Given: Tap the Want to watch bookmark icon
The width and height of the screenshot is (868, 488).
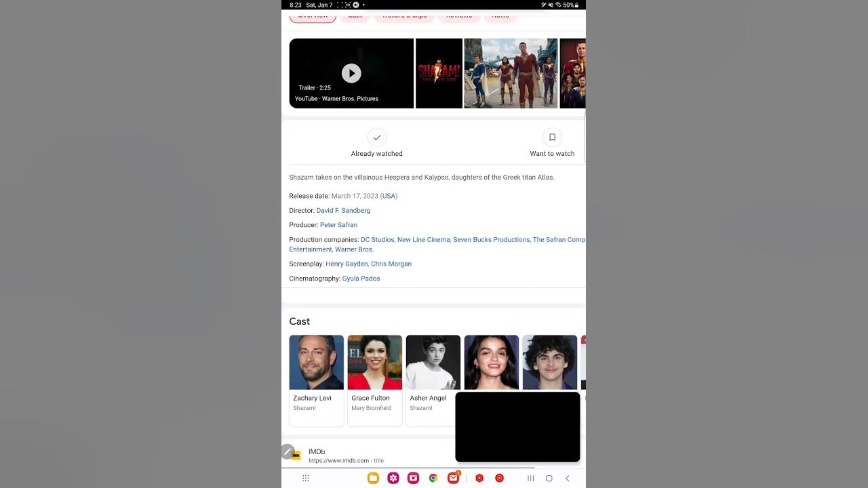Looking at the screenshot, I should coord(552,138).
